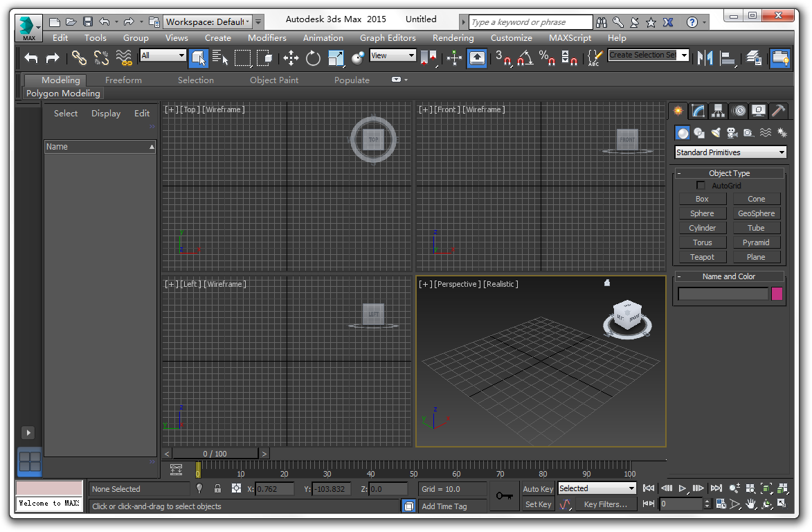The height and width of the screenshot is (532, 812).
Task: Click the Torus button
Action: (702, 242)
